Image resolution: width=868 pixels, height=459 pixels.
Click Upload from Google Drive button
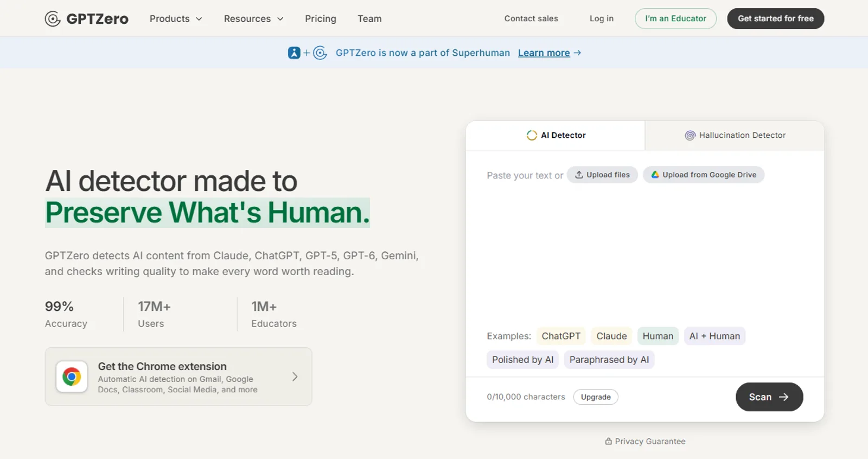(x=704, y=175)
